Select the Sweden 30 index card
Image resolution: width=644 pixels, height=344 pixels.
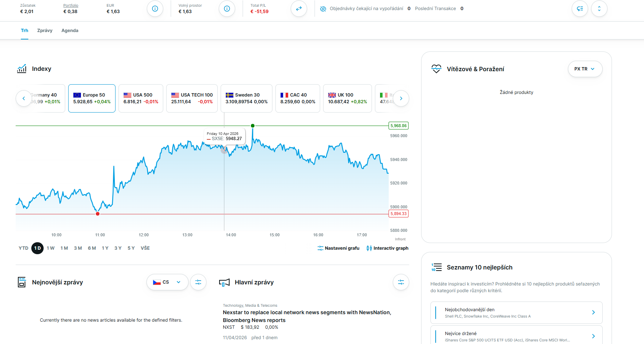click(246, 98)
